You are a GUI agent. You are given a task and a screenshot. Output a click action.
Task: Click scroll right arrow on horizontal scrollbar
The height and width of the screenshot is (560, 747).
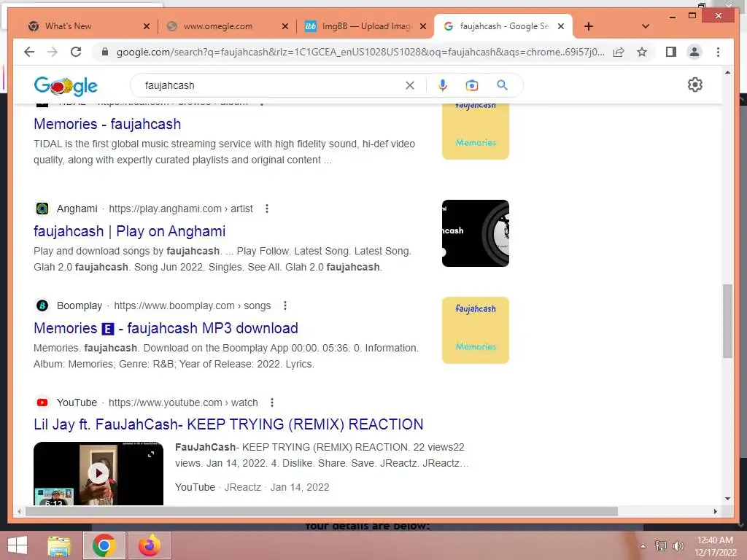point(715,511)
